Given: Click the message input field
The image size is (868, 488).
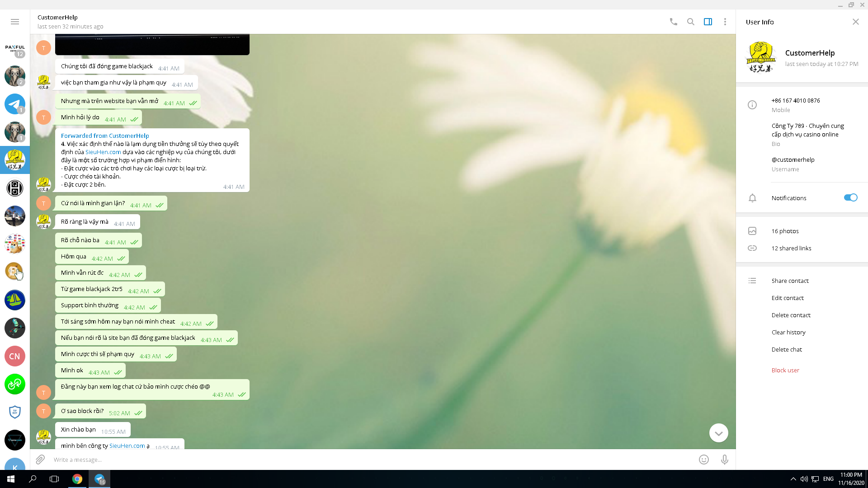Looking at the screenshot, I should pyautogui.click(x=362, y=460).
